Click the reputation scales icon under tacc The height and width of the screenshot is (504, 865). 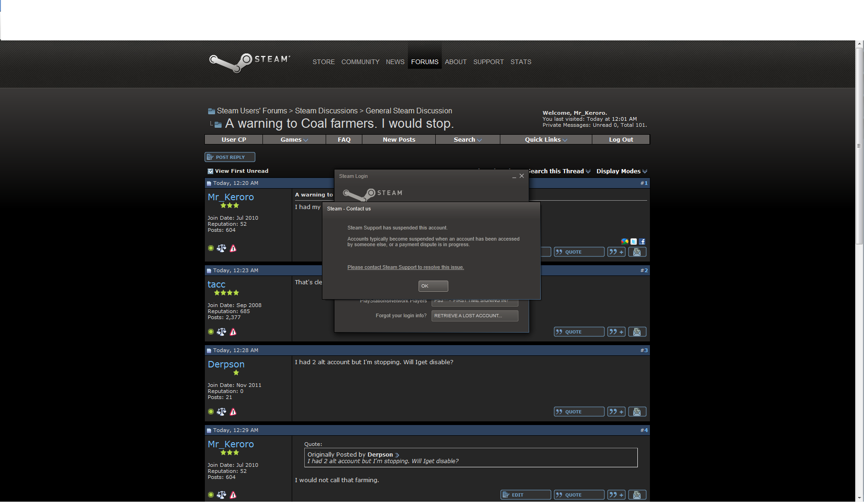(222, 332)
